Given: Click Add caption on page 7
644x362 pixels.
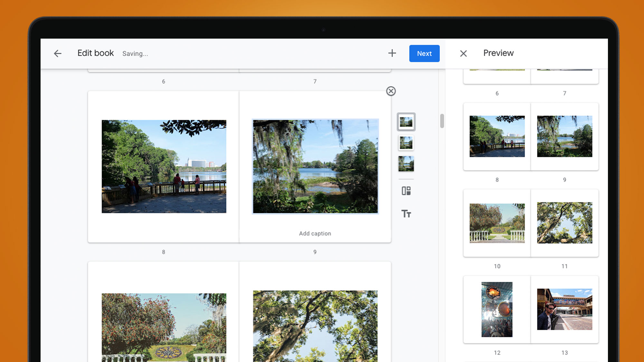Looking at the screenshot, I should click(315, 233).
